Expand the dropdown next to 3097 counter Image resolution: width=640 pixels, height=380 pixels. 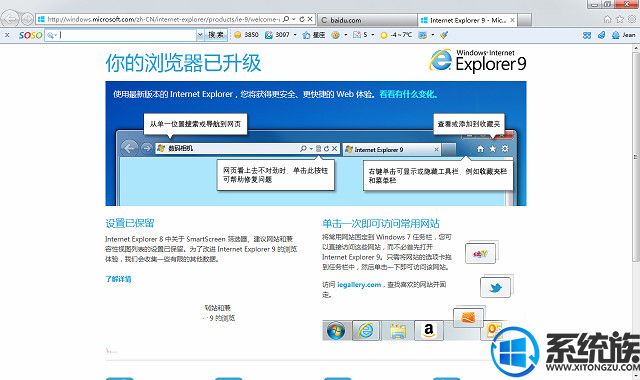(x=295, y=35)
